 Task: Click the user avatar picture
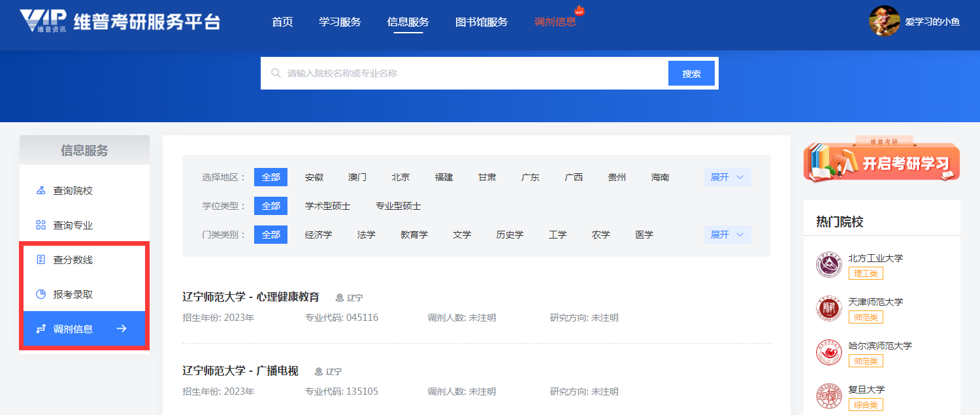coord(884,21)
